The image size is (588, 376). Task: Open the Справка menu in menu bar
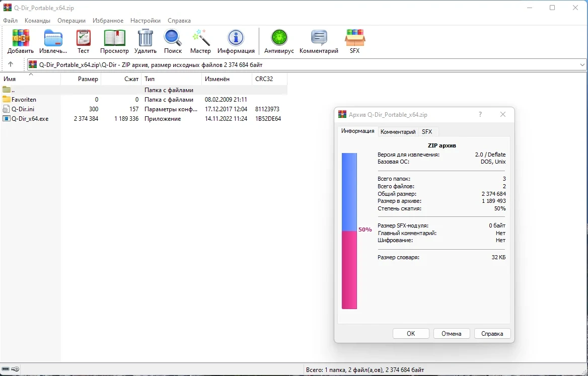coord(179,21)
